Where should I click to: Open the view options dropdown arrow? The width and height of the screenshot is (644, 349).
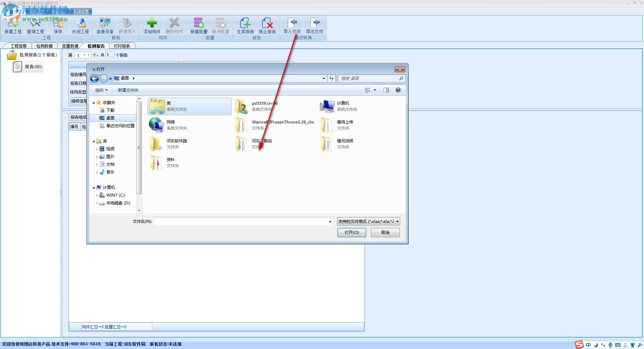[375, 90]
